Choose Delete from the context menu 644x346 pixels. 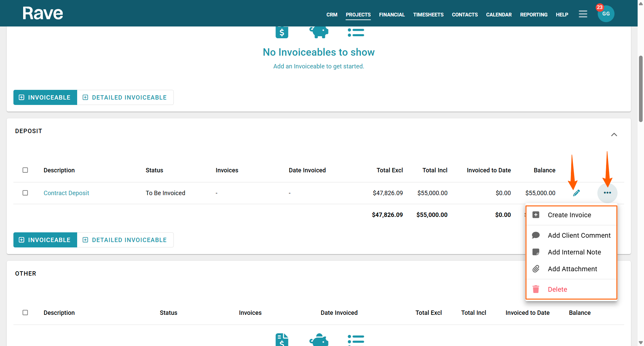pos(572,289)
